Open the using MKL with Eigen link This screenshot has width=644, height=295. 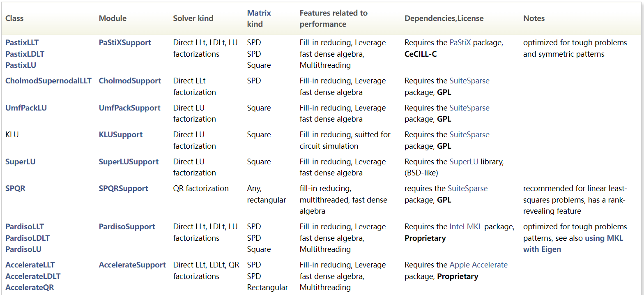(573, 244)
